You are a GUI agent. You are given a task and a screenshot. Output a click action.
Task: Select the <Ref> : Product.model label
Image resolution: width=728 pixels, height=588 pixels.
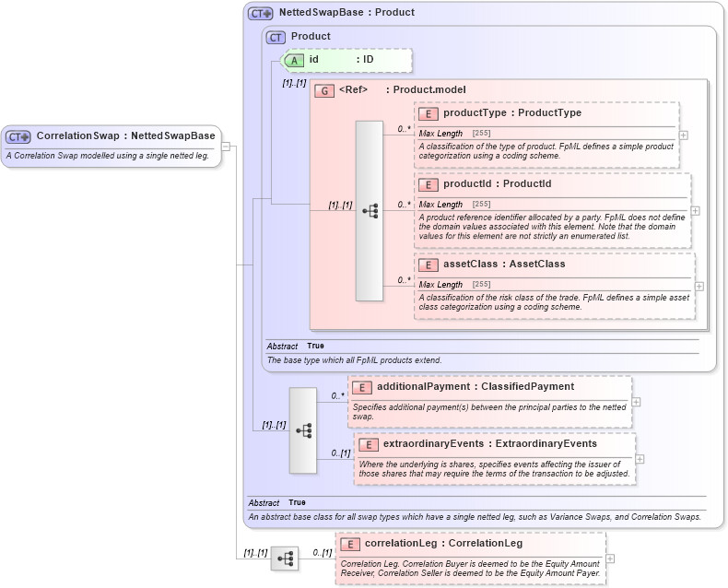403,89
